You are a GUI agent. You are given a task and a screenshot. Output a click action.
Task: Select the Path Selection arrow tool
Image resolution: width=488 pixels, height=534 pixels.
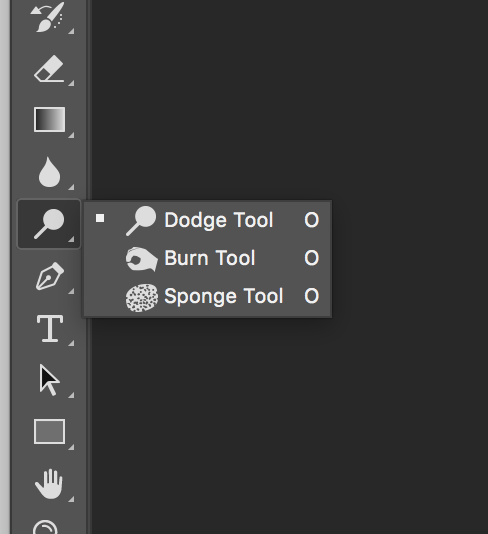click(49, 380)
